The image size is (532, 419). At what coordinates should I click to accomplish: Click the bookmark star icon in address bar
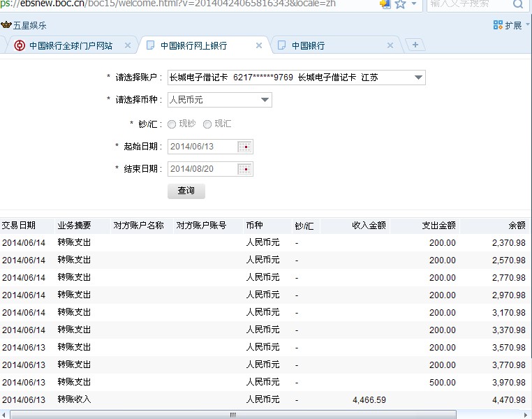point(400,4)
